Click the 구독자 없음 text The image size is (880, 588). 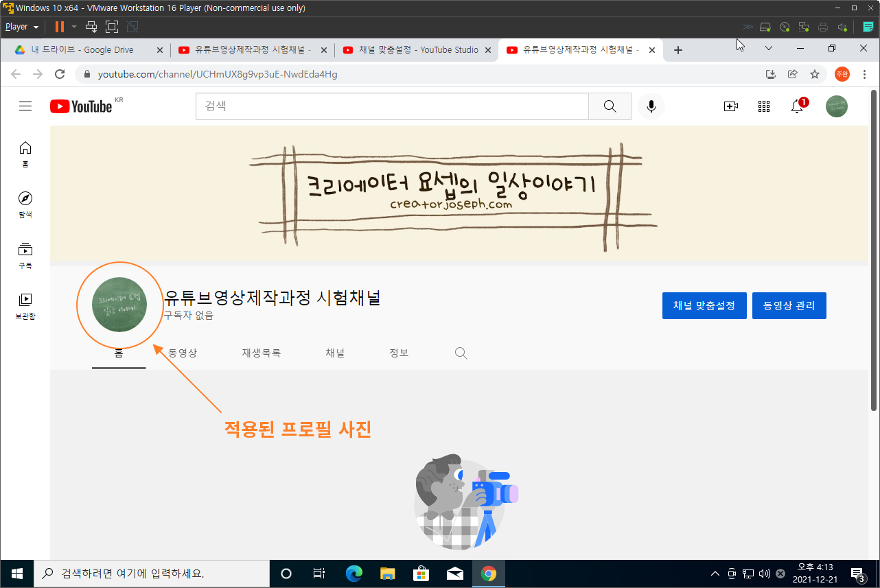(x=188, y=316)
